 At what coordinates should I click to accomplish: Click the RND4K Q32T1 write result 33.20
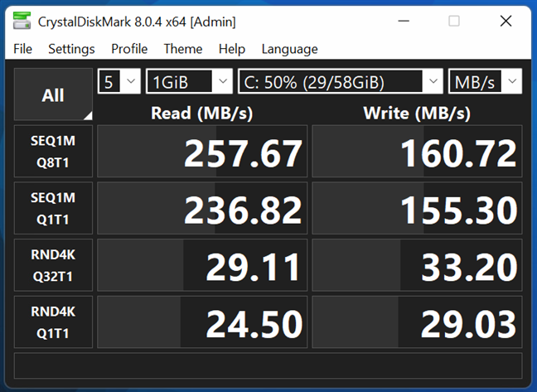pyautogui.click(x=417, y=265)
